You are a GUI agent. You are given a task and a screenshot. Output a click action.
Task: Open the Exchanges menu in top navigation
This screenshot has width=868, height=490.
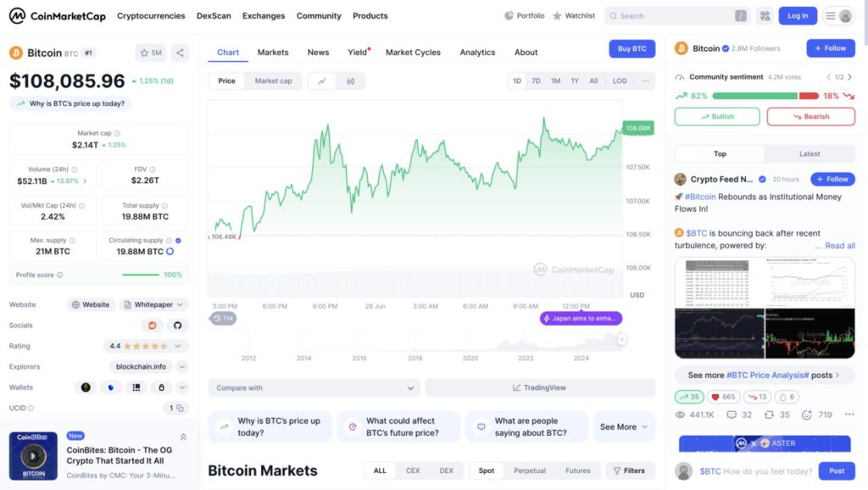pyautogui.click(x=264, y=16)
